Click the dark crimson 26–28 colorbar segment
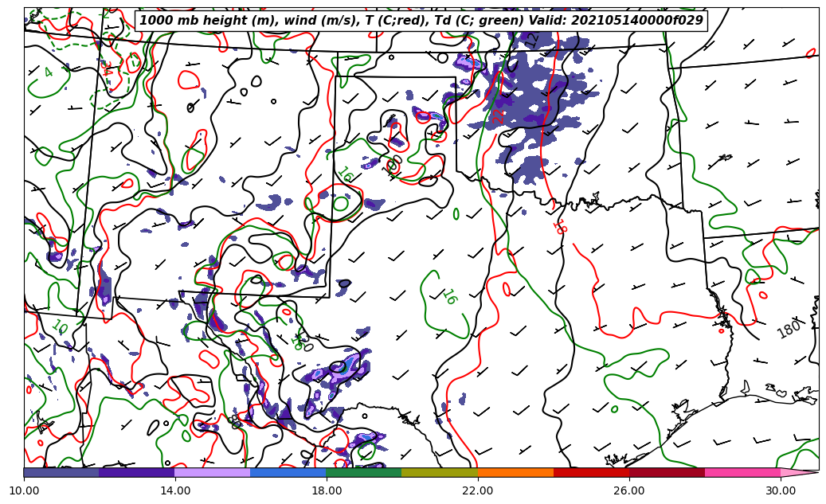This screenshot has width=826, height=504. pos(667,472)
